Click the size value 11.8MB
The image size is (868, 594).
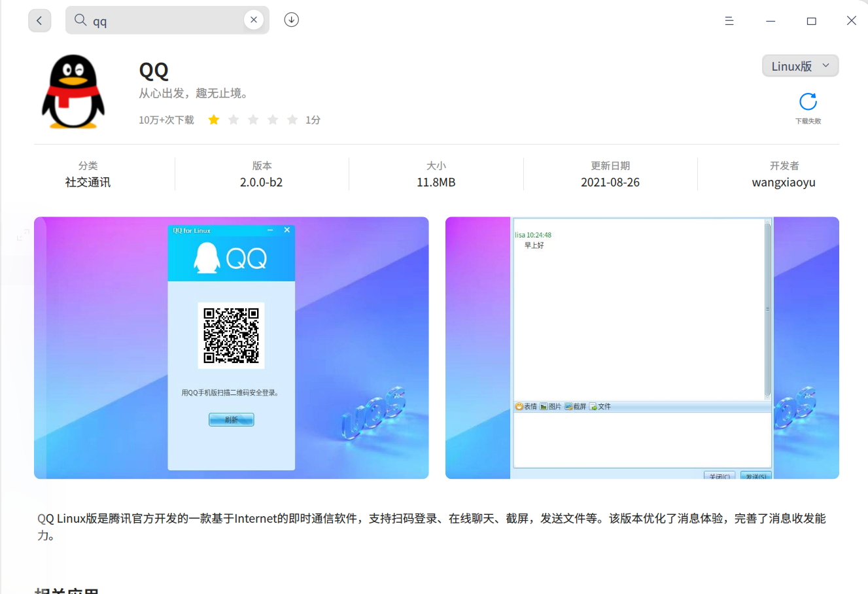tap(436, 183)
